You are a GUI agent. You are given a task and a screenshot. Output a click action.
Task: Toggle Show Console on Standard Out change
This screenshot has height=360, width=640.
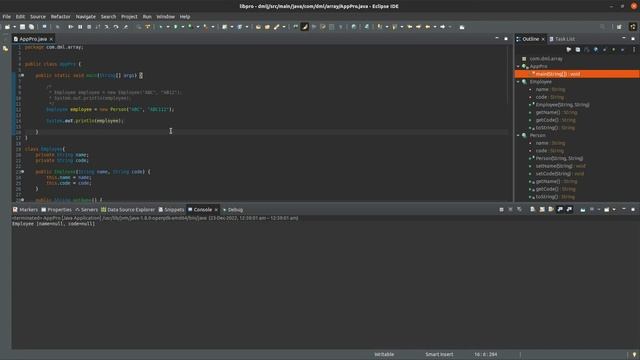click(560, 209)
